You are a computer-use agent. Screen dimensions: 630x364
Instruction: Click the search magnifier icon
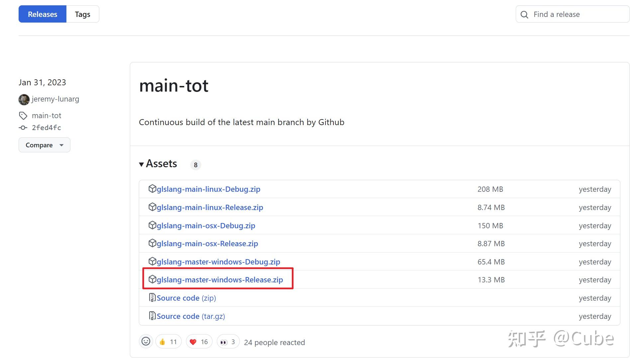(x=524, y=15)
